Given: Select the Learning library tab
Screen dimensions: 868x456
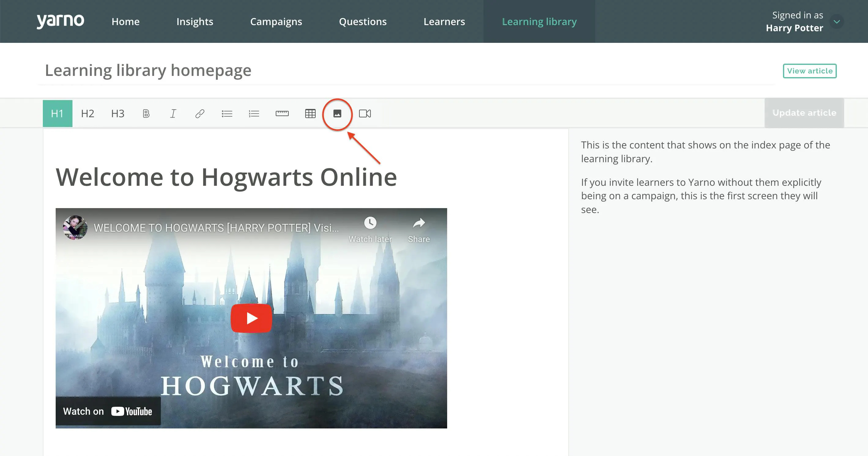Looking at the screenshot, I should [539, 22].
